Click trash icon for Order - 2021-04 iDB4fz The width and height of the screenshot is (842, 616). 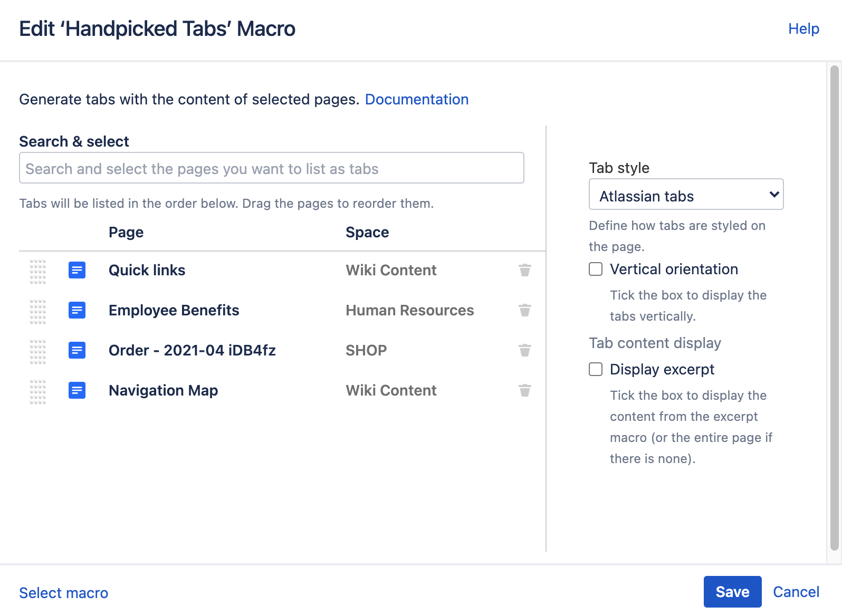click(524, 350)
